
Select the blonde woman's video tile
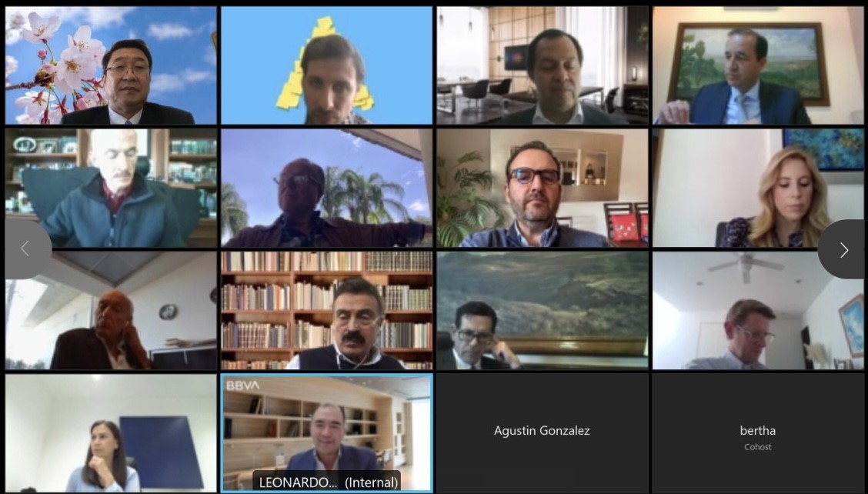[758, 188]
